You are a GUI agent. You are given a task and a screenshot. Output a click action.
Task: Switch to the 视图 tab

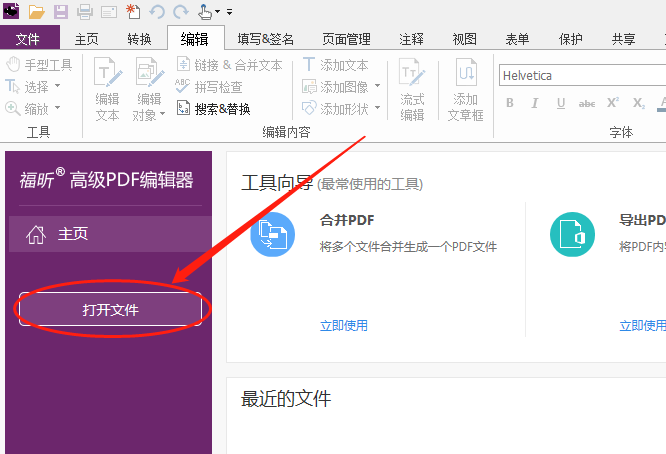(x=464, y=39)
